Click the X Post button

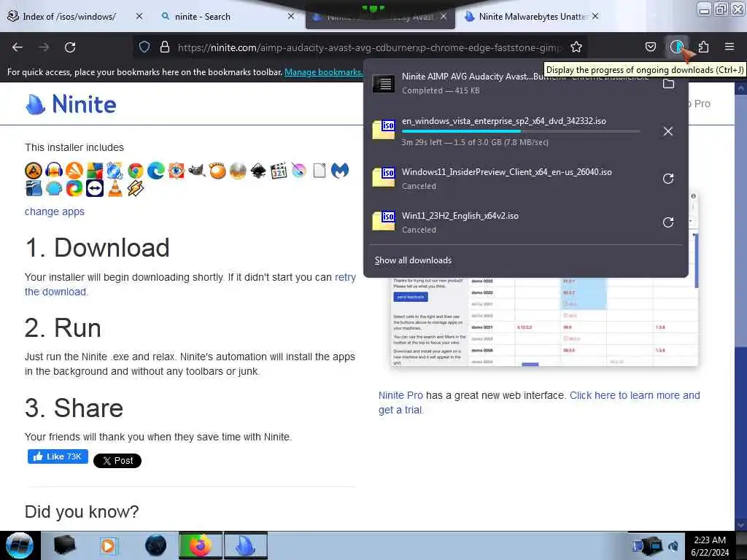pyautogui.click(x=117, y=461)
